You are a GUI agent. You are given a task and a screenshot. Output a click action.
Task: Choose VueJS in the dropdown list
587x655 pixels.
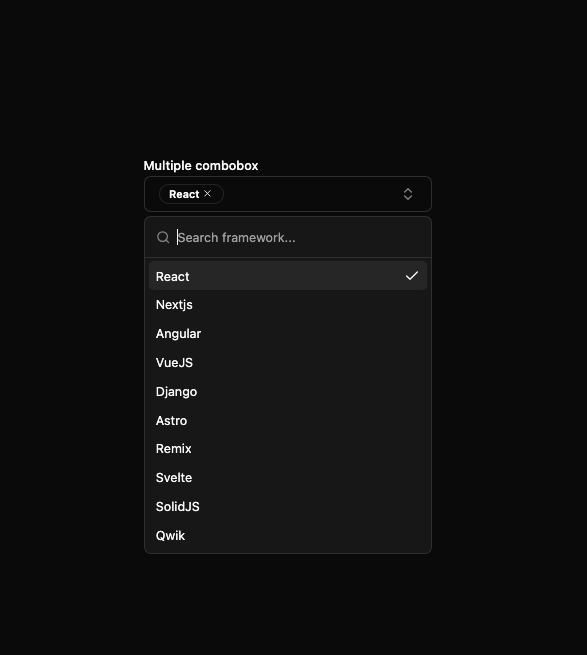[288, 362]
